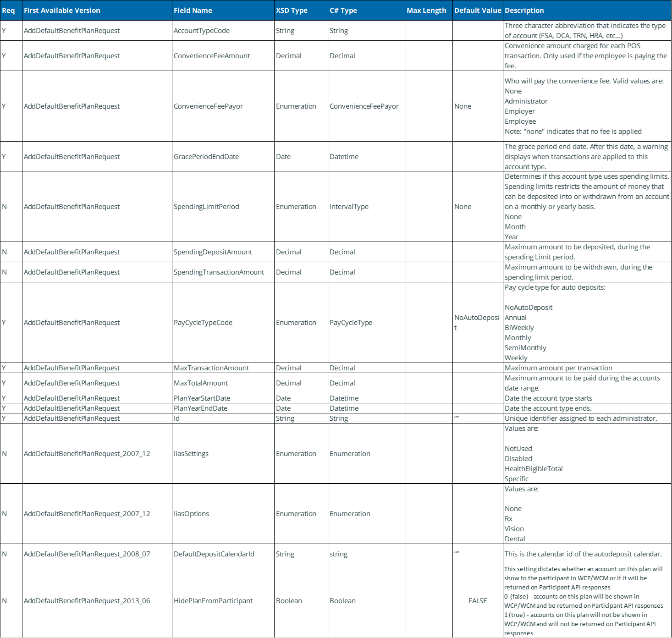
Task: Click the 'Date the account type ends.' description
Action: point(587,408)
